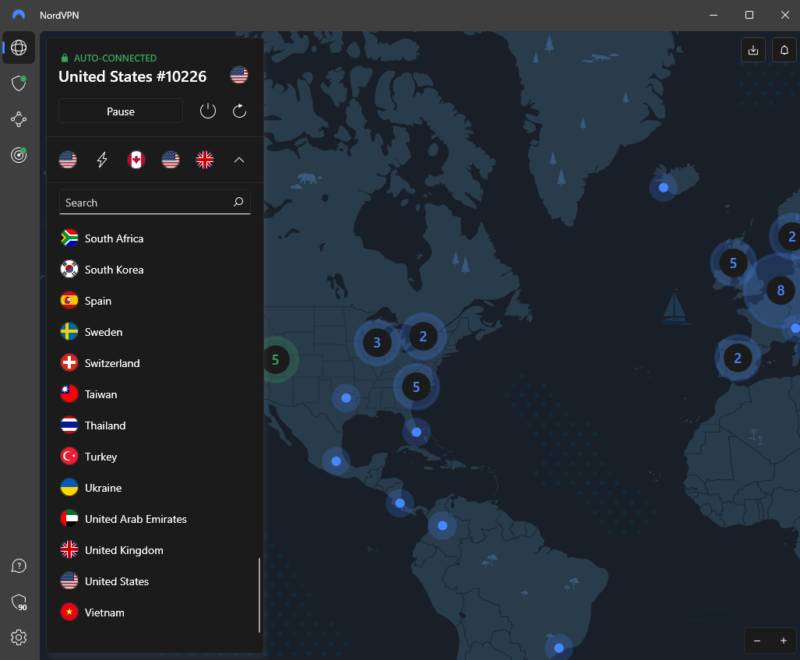Click the Texas server dot
This screenshot has width=800, height=660.
pyautogui.click(x=346, y=398)
